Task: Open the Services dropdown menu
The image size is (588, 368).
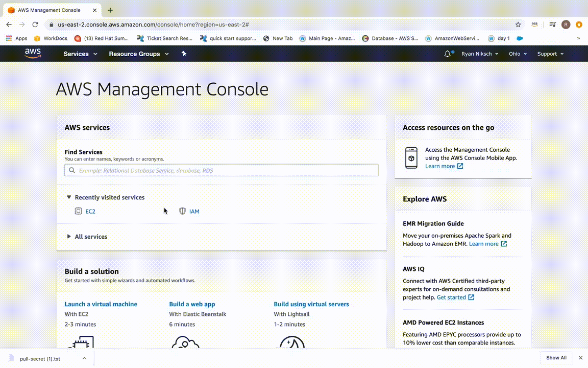Action: pyautogui.click(x=80, y=54)
